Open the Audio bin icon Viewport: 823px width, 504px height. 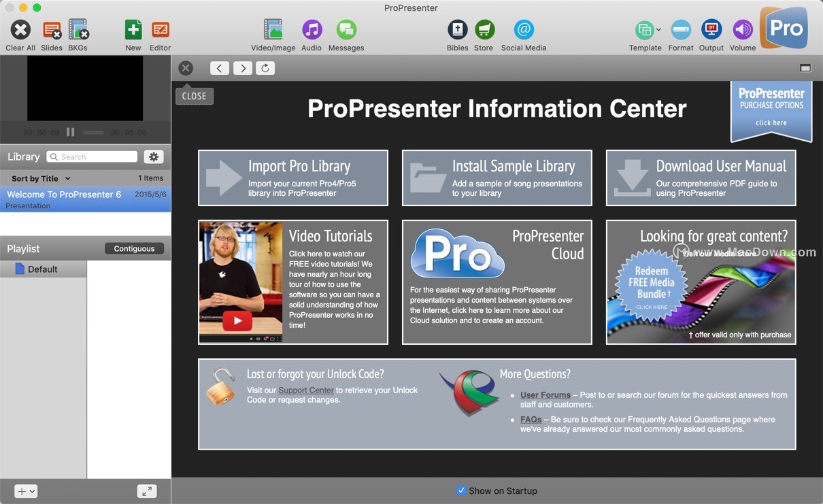[x=312, y=30]
